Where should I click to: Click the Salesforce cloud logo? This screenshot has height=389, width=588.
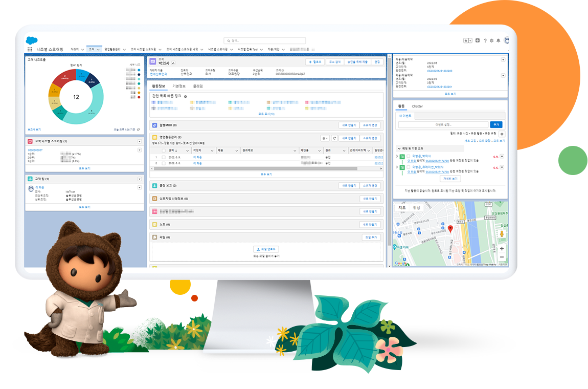click(32, 40)
